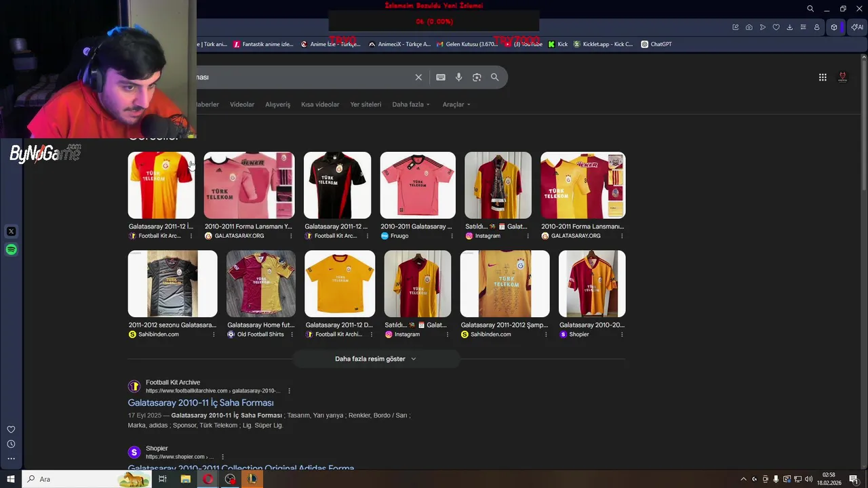Open the Google apps grid

tap(823, 77)
